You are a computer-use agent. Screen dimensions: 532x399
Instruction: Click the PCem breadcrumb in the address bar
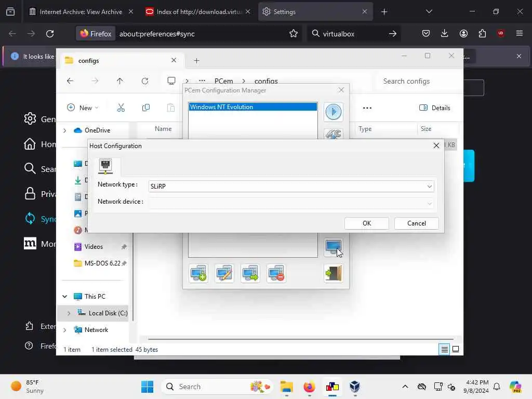click(x=223, y=81)
